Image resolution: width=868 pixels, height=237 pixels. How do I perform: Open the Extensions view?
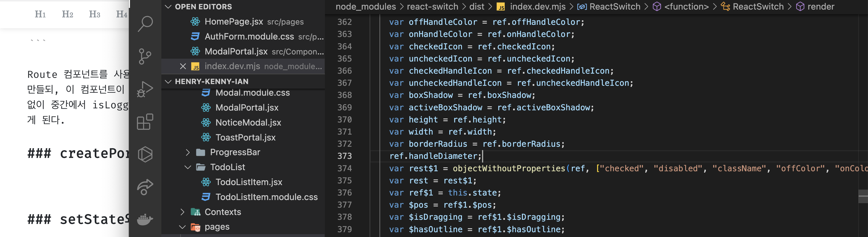[x=145, y=122]
